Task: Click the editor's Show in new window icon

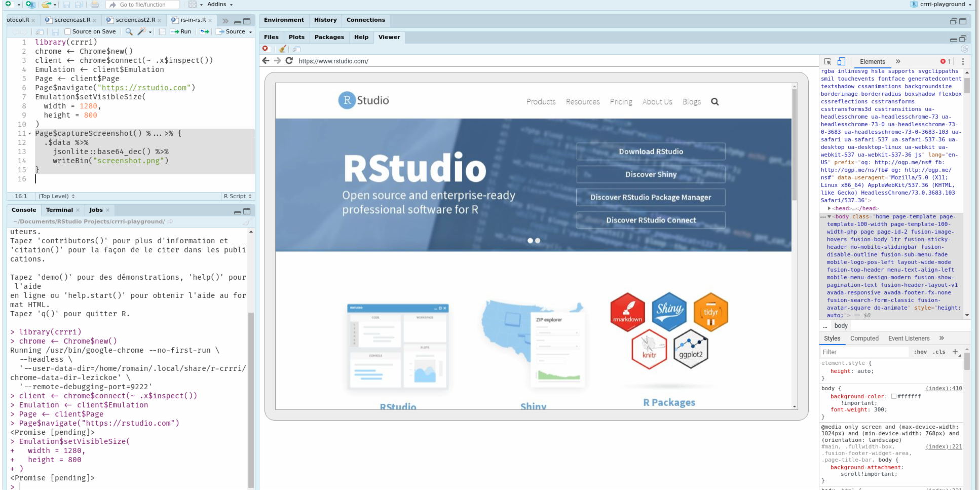Action: (x=39, y=32)
